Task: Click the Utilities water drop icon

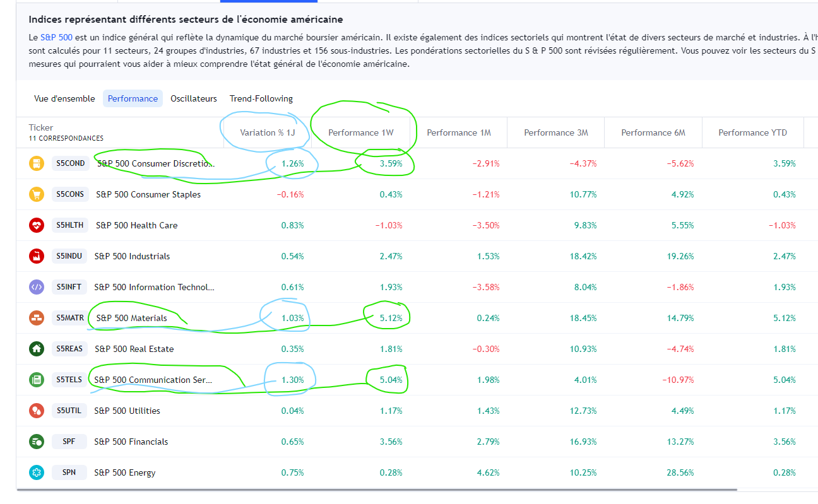Action: [36, 411]
